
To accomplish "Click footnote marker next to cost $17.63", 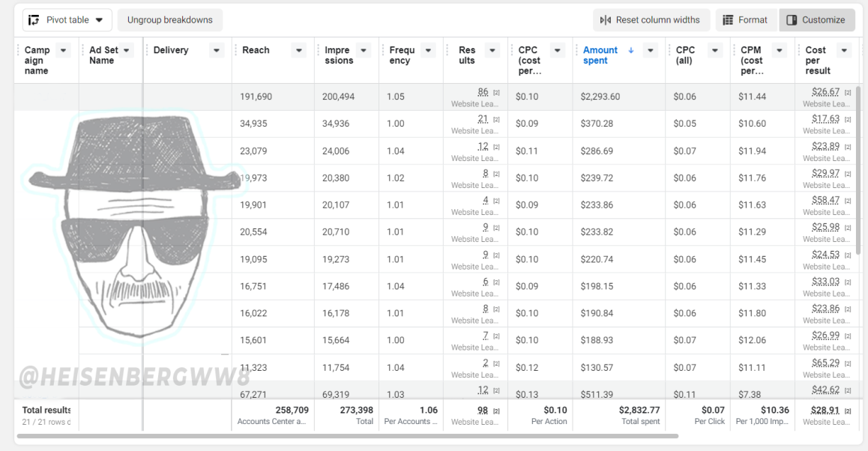I will pyautogui.click(x=848, y=120).
